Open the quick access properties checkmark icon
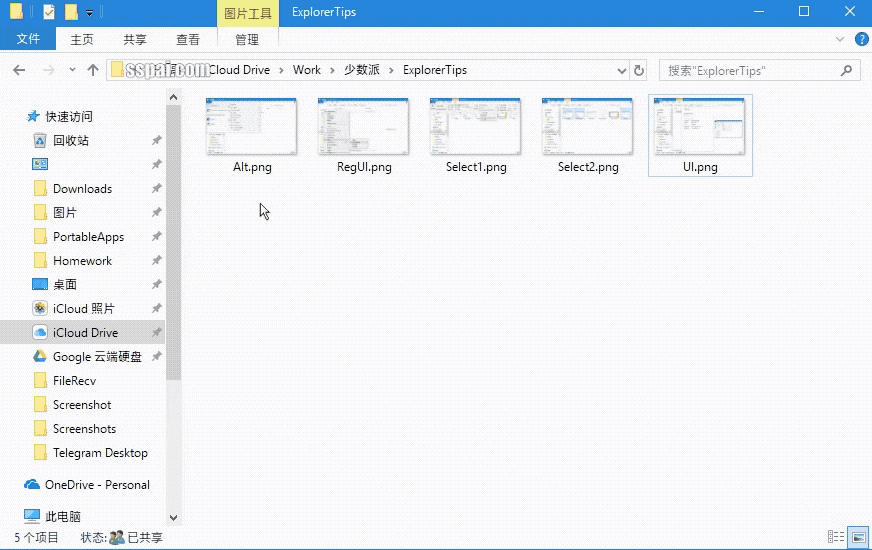 click(49, 12)
